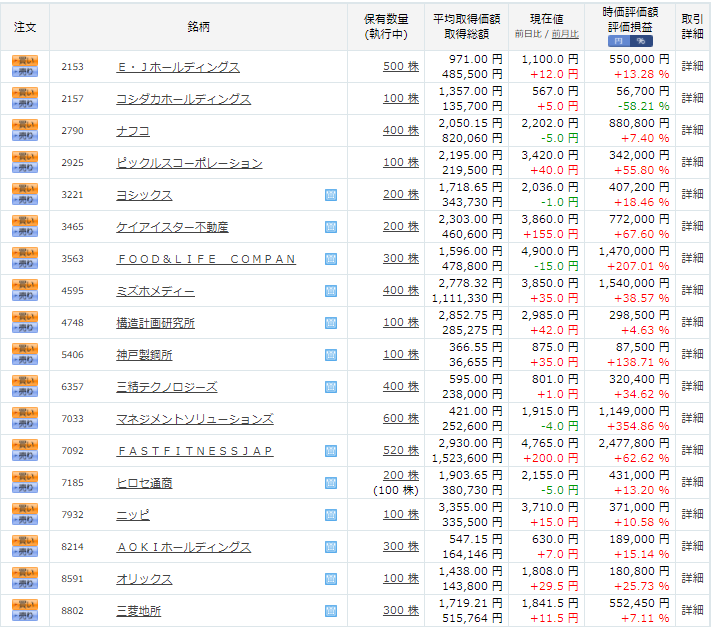Click stock code 3563
Screen dimensions: 712x627
pyautogui.click(x=73, y=259)
